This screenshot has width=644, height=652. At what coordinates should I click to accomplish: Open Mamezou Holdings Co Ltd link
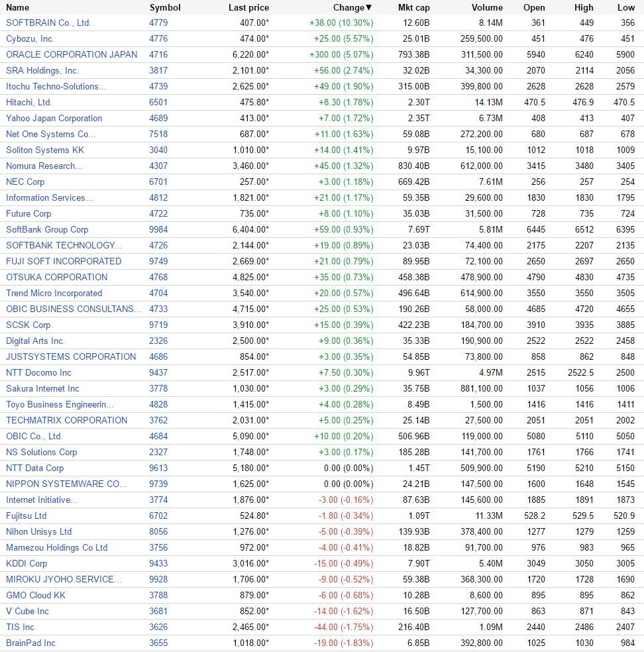(56, 547)
